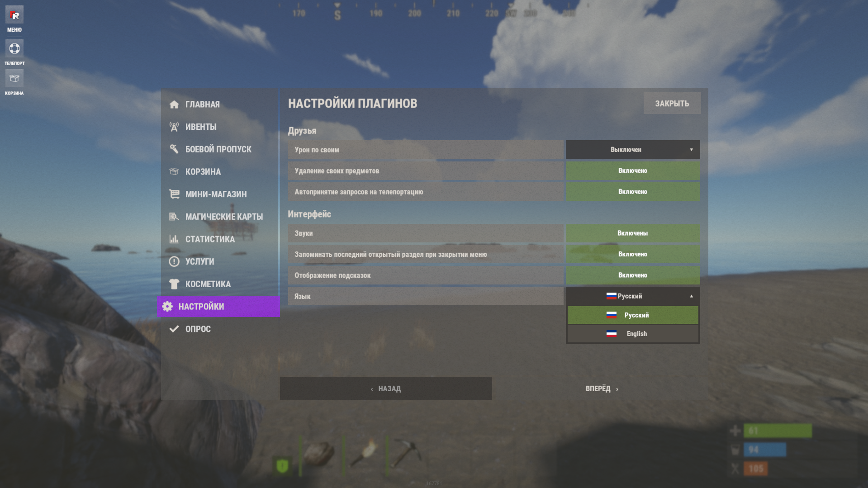868x488 pixels.
Task: Open the МЕНЮ icon at top left
Action: click(14, 15)
